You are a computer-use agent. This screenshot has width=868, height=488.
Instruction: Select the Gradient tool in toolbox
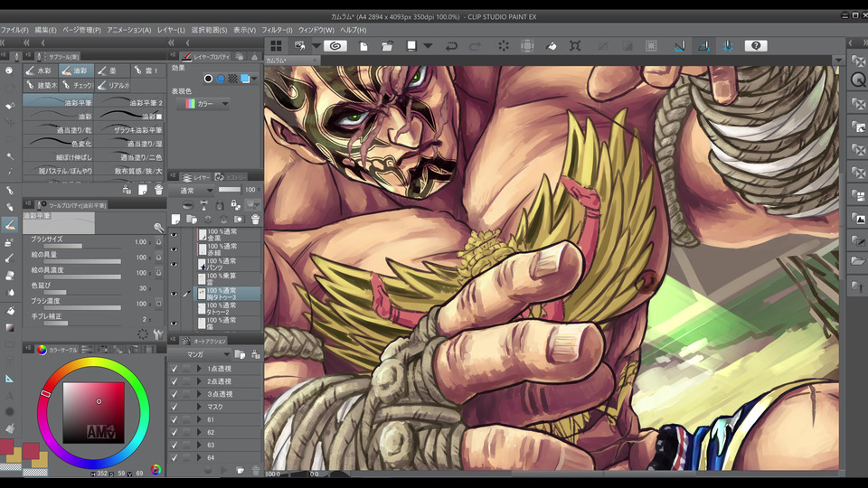pyautogui.click(x=9, y=327)
